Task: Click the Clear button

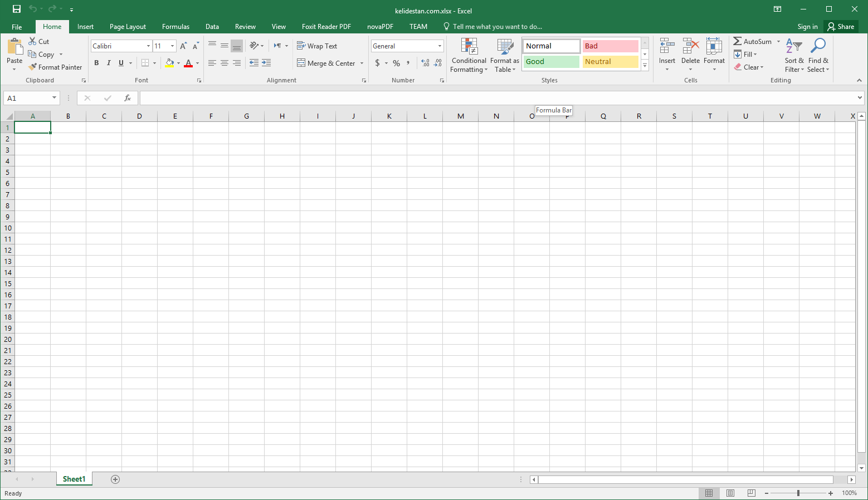Action: [x=749, y=67]
